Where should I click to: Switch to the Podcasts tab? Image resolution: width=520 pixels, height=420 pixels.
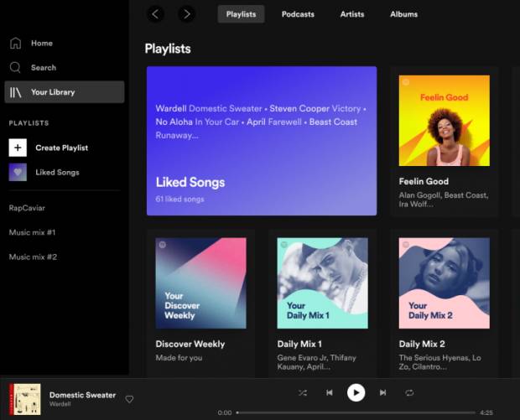point(298,14)
